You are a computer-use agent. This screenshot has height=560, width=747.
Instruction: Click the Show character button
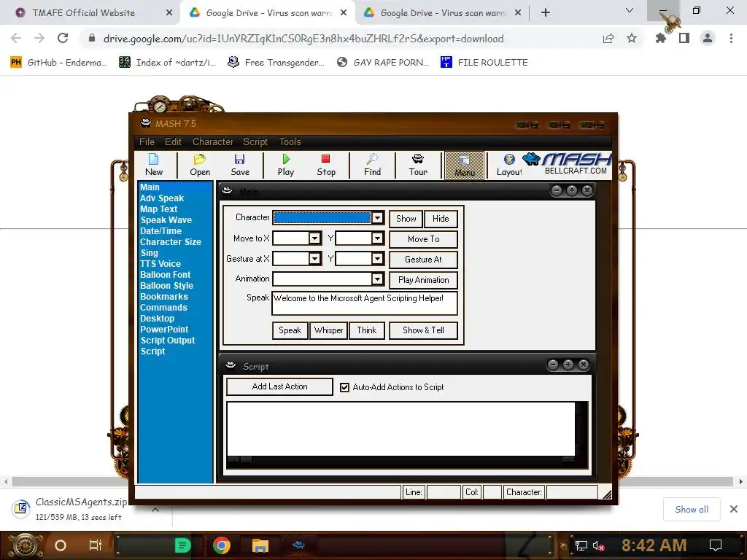tap(406, 219)
